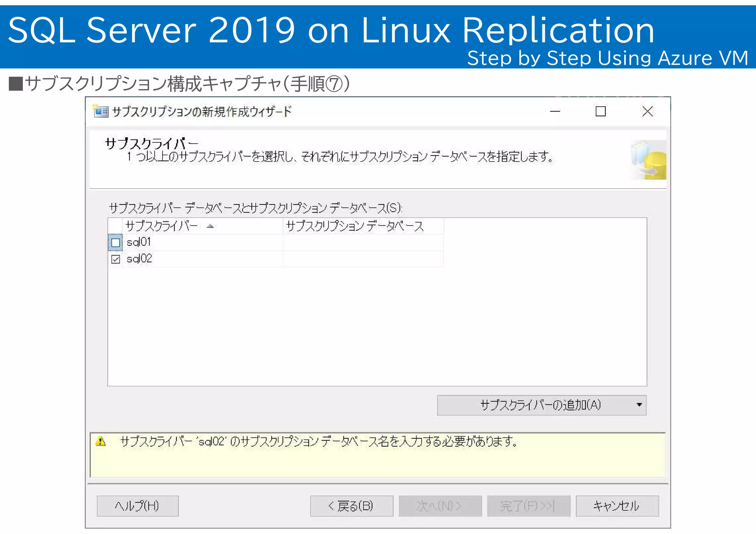Select the sql02 row text
756x534 pixels.
pos(139,259)
